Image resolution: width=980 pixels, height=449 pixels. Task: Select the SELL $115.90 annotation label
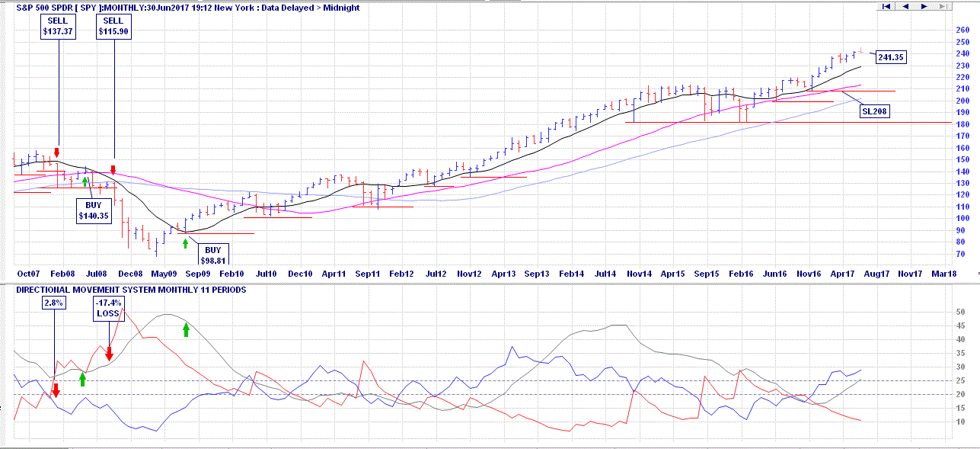tap(113, 25)
